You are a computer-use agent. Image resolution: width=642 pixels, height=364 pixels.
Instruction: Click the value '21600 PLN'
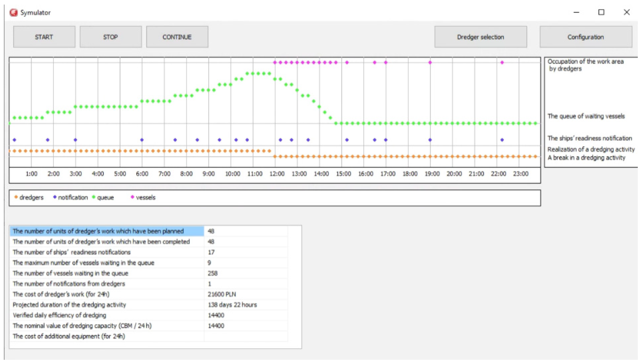[222, 294]
